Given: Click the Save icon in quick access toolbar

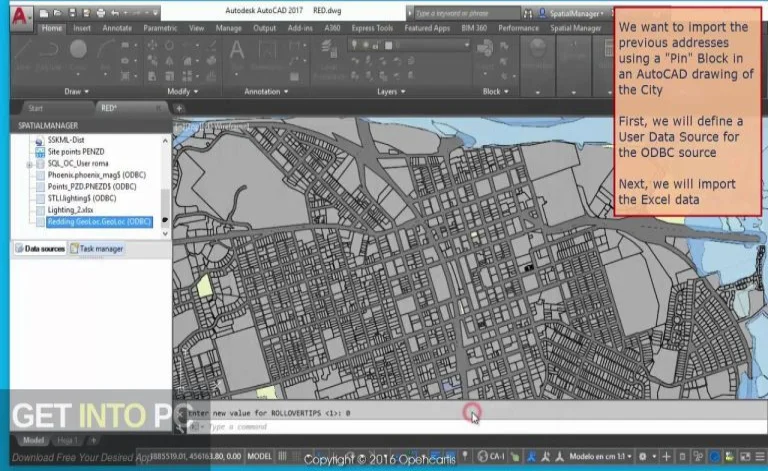Looking at the screenshot, I should click(x=72, y=13).
